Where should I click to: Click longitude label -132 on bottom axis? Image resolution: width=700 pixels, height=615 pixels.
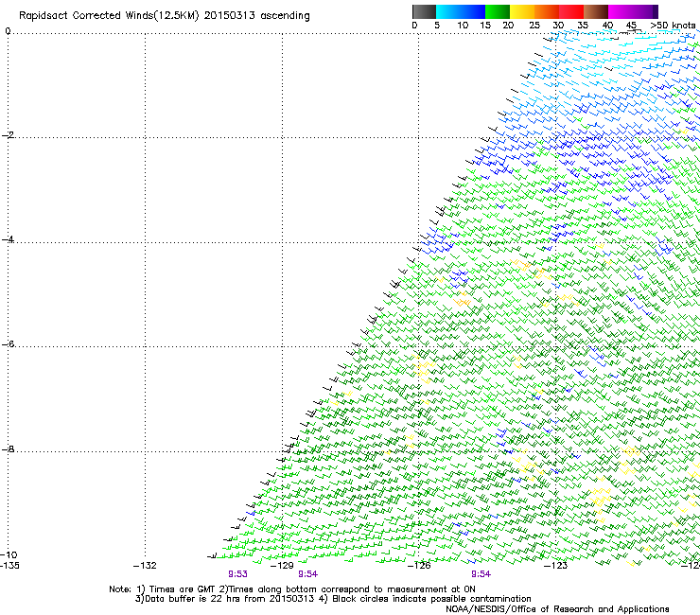point(145,566)
